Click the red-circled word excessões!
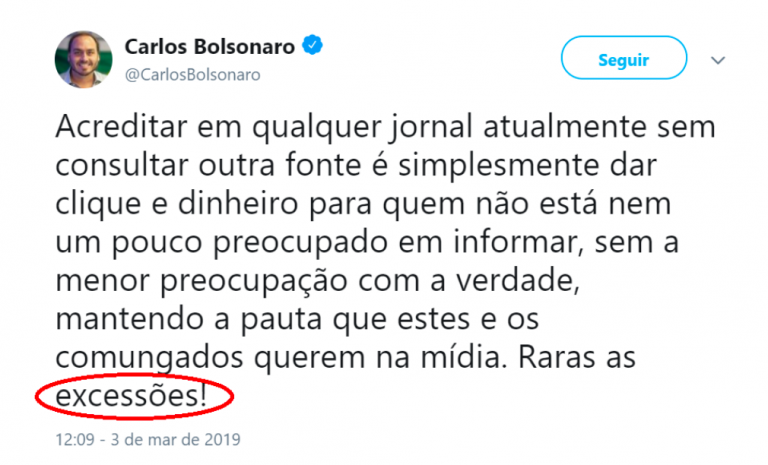This screenshot has height=465, width=768. [x=132, y=398]
